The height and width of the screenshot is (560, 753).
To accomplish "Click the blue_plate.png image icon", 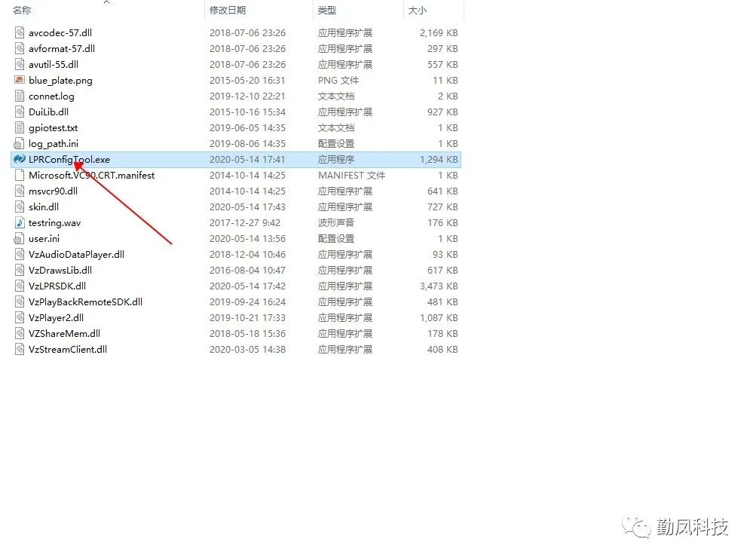I will (19, 80).
